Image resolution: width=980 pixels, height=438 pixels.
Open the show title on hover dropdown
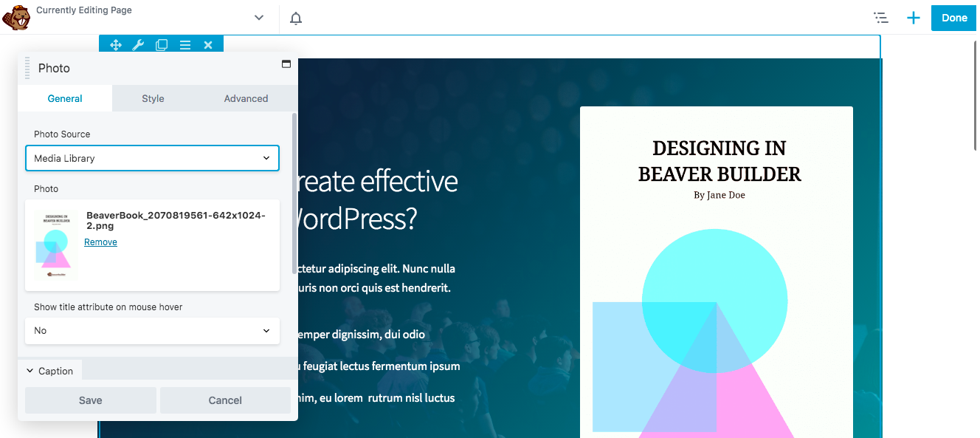pyautogui.click(x=152, y=331)
